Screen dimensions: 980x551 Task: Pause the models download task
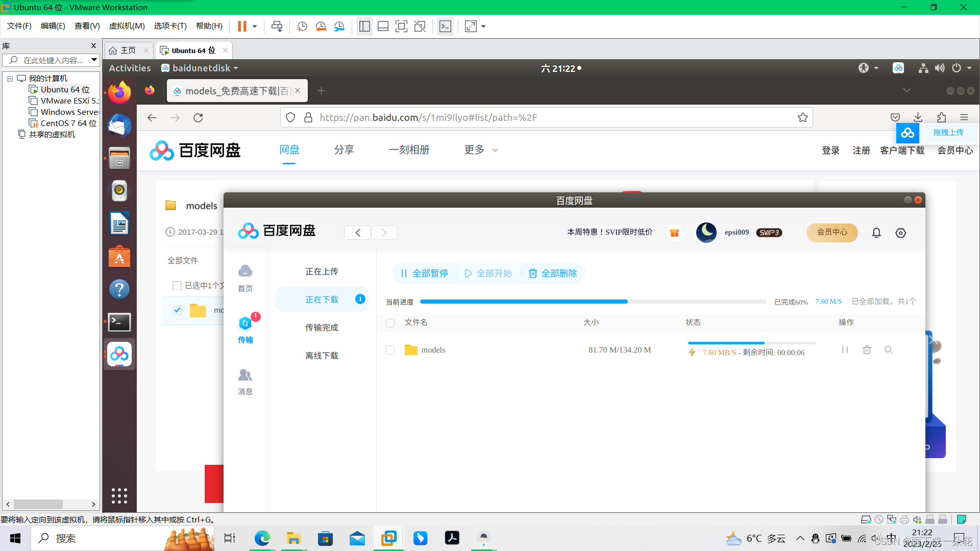[845, 349]
